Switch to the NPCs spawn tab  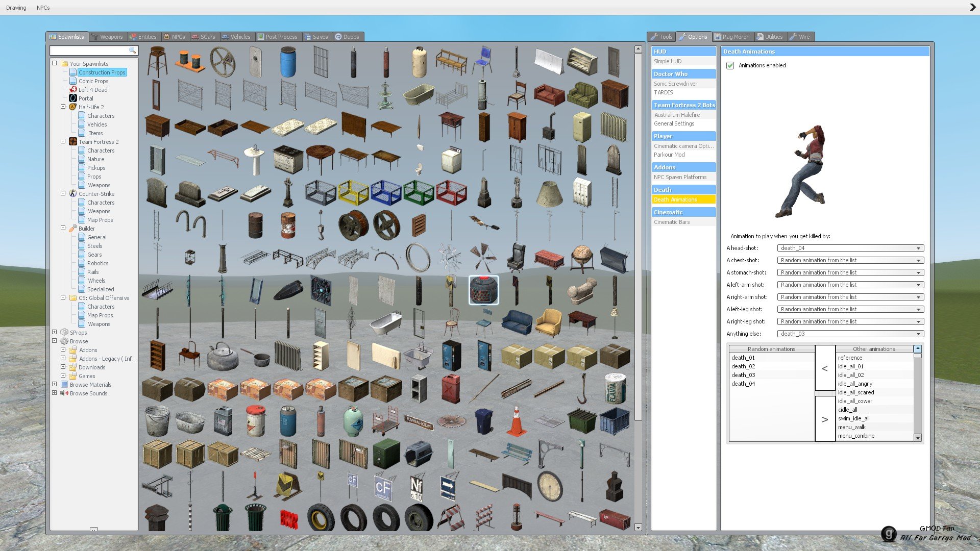click(175, 37)
